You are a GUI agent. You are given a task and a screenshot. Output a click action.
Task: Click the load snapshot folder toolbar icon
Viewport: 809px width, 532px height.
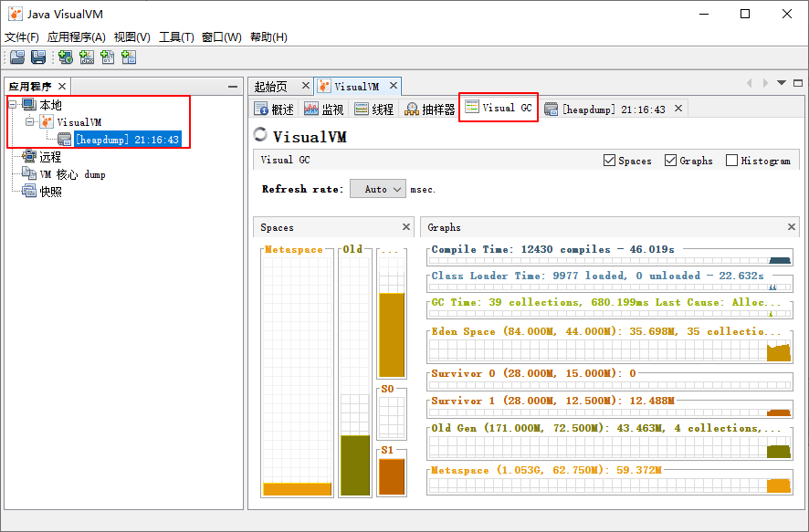(16, 57)
